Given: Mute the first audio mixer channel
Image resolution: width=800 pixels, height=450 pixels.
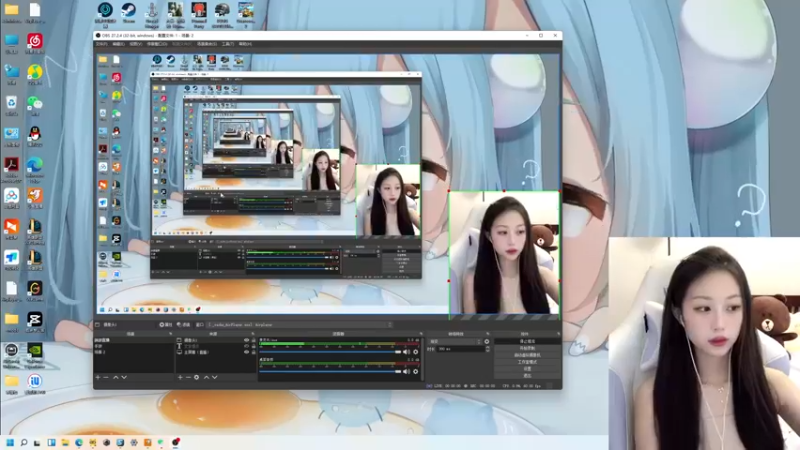Looking at the screenshot, I should click(407, 352).
